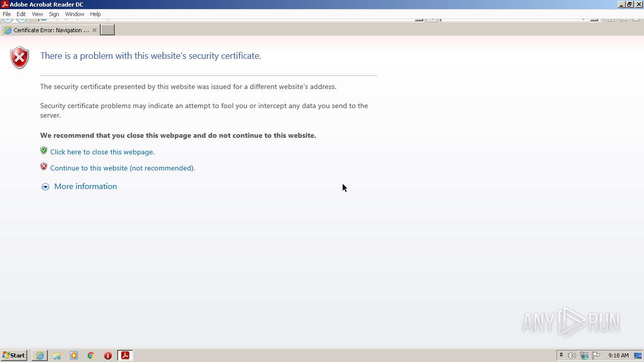Close the Certificate Error tab

point(94,30)
